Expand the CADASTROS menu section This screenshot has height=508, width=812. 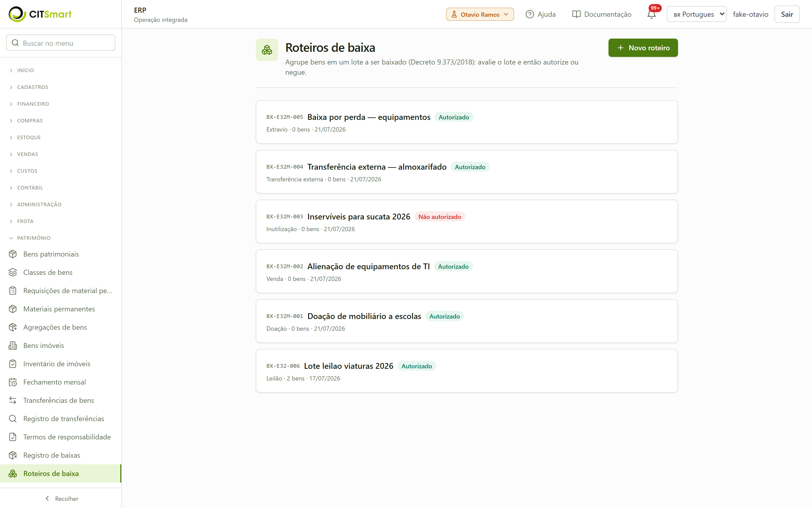click(61, 87)
